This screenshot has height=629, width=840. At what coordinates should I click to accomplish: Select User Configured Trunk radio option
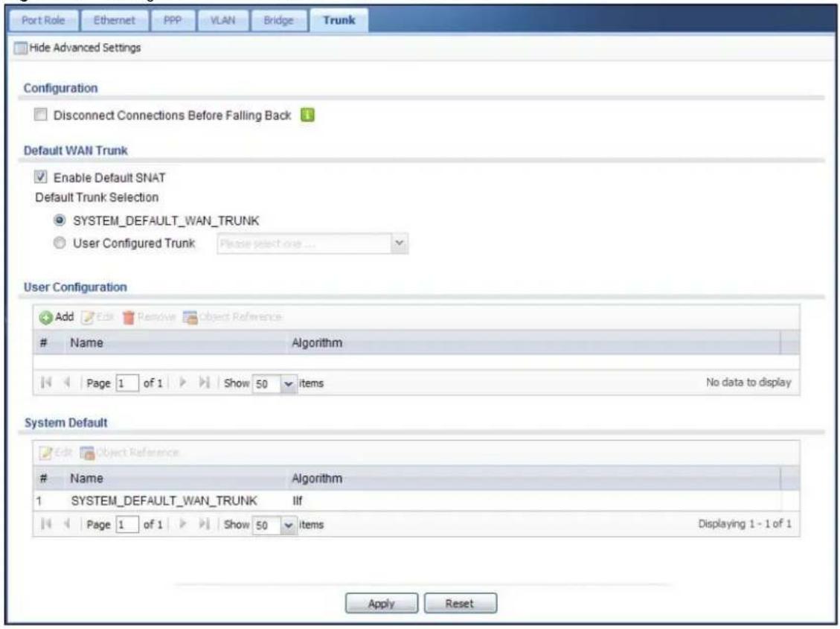pos(60,243)
